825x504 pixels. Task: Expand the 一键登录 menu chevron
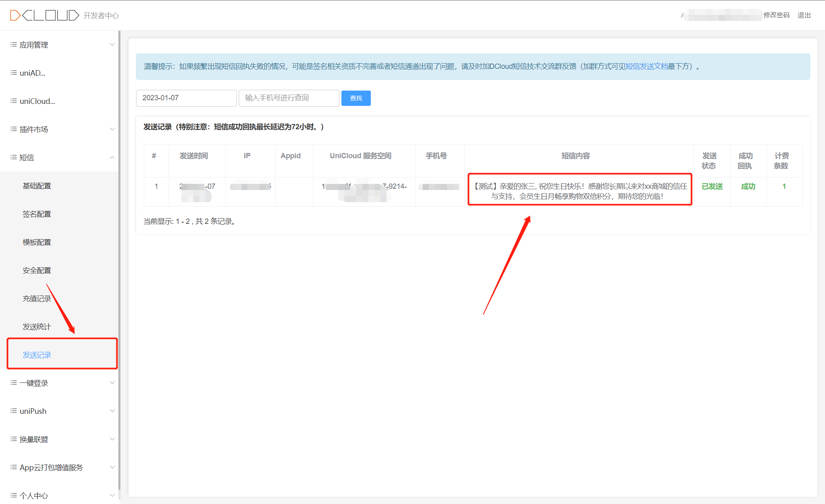point(112,383)
